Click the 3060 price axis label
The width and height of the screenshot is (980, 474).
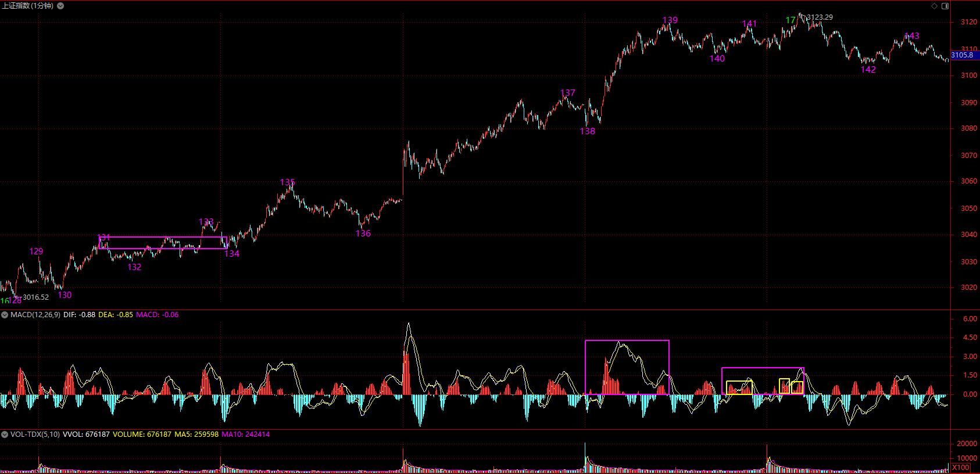pyautogui.click(x=970, y=181)
